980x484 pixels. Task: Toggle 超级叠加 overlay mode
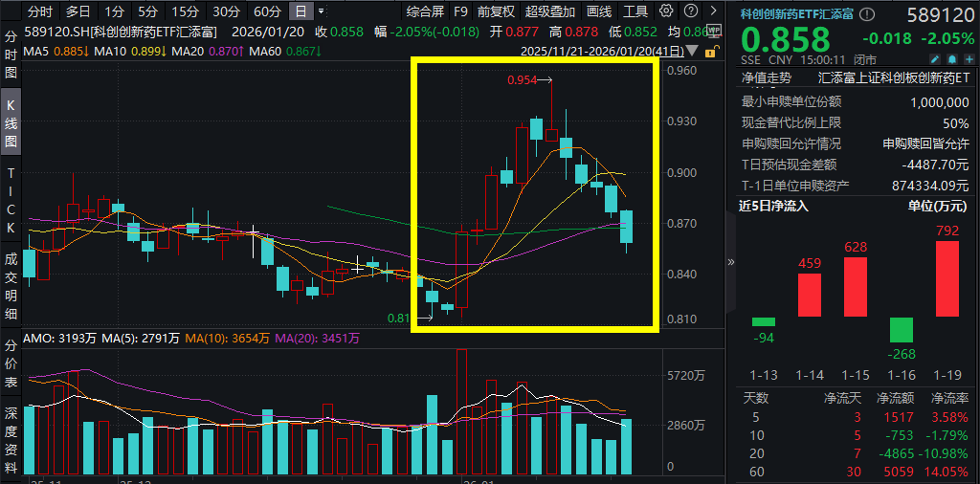tap(550, 12)
